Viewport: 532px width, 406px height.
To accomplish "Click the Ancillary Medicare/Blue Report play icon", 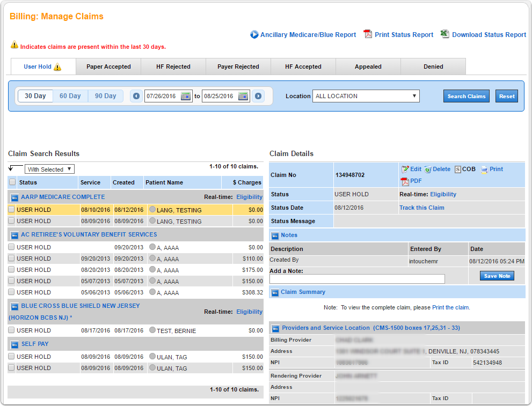I will (254, 35).
